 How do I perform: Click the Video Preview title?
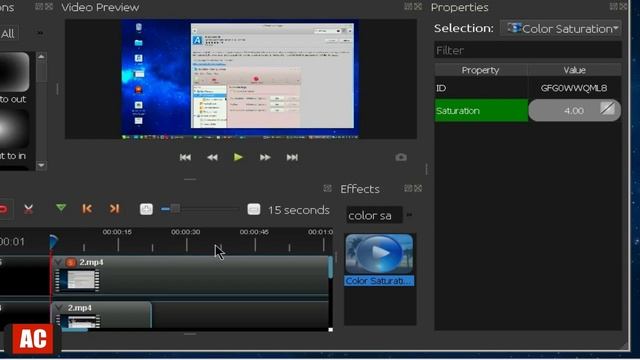(x=100, y=7)
